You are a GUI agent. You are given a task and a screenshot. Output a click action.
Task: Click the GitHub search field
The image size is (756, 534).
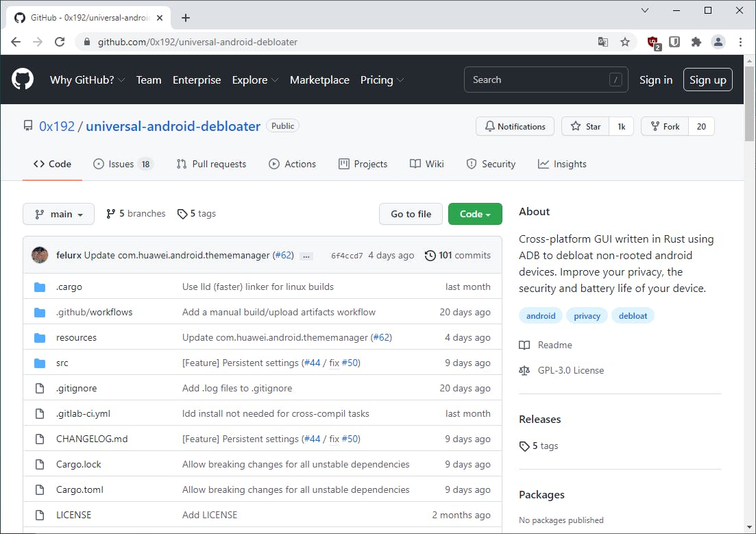click(x=538, y=80)
